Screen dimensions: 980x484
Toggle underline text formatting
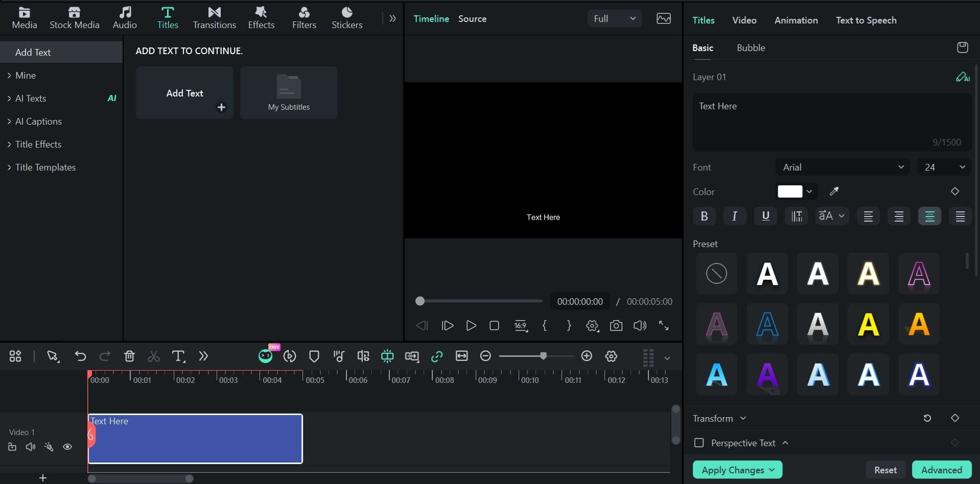pos(765,216)
